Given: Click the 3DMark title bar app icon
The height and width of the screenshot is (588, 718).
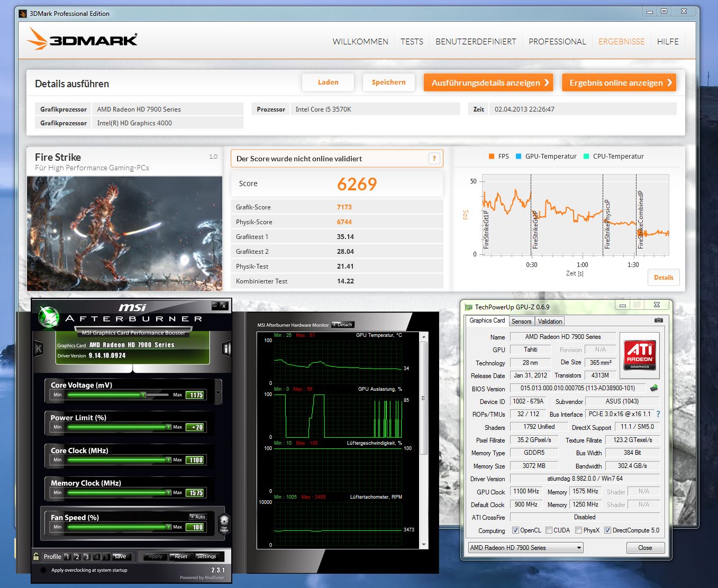Looking at the screenshot, I should 22,13.
